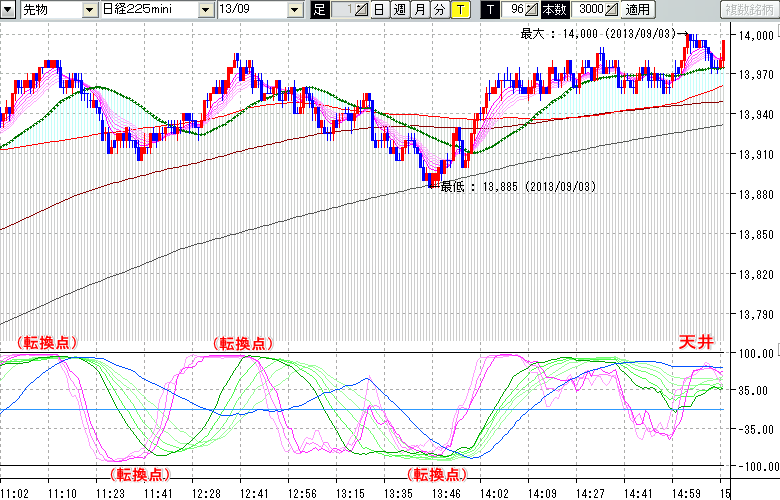Open the 13/09 contract month dropdown
The height and width of the screenshot is (500, 780).
(294, 10)
